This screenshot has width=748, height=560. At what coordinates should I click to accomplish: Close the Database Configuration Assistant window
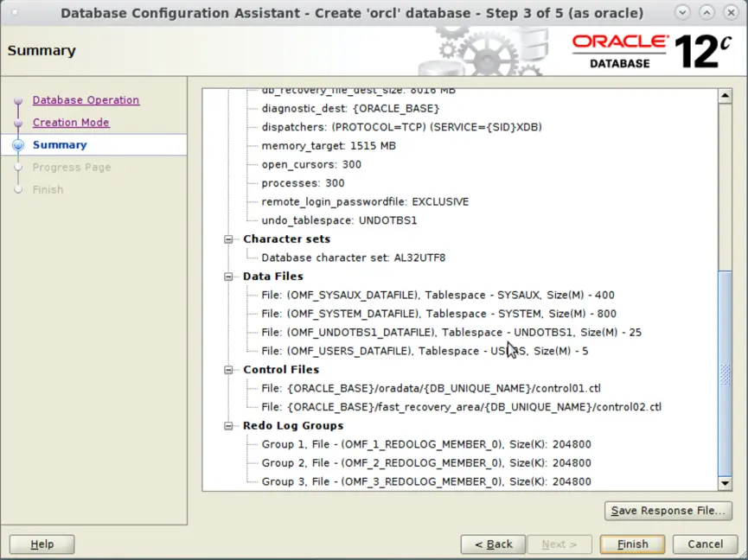point(731,12)
